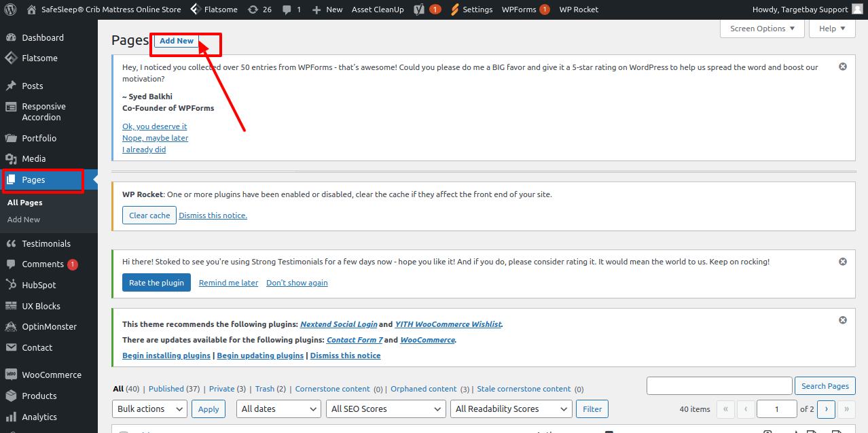Open WP Rocket in admin bar
The height and width of the screenshot is (433, 868).
(x=579, y=10)
